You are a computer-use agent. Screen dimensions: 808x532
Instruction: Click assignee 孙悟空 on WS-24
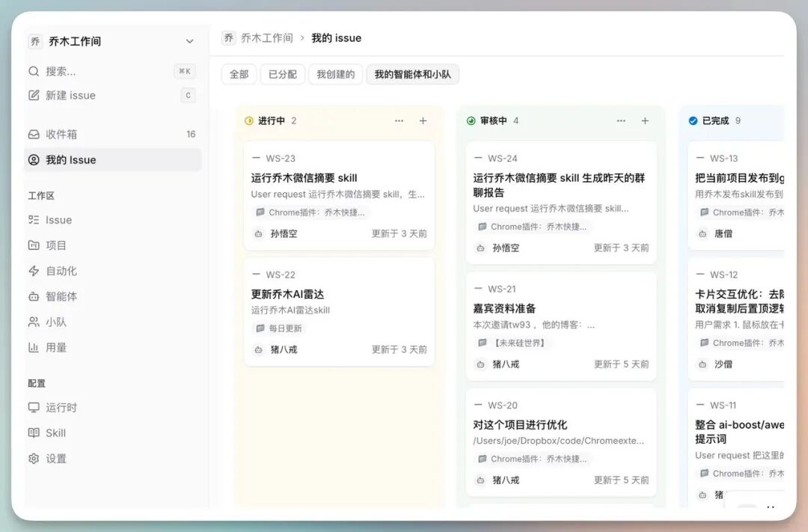tap(498, 248)
